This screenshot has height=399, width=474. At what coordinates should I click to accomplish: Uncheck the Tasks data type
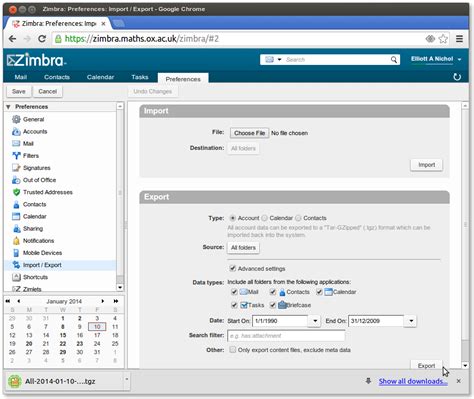tap(234, 305)
